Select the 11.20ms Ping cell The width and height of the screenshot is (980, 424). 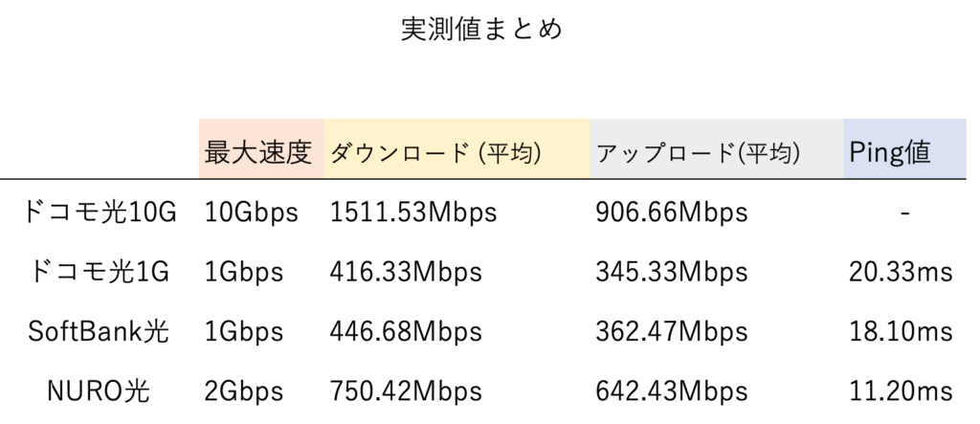point(901,392)
